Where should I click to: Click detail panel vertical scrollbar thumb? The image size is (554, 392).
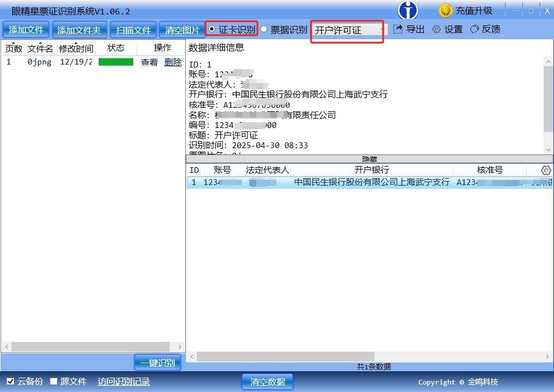[548, 99]
